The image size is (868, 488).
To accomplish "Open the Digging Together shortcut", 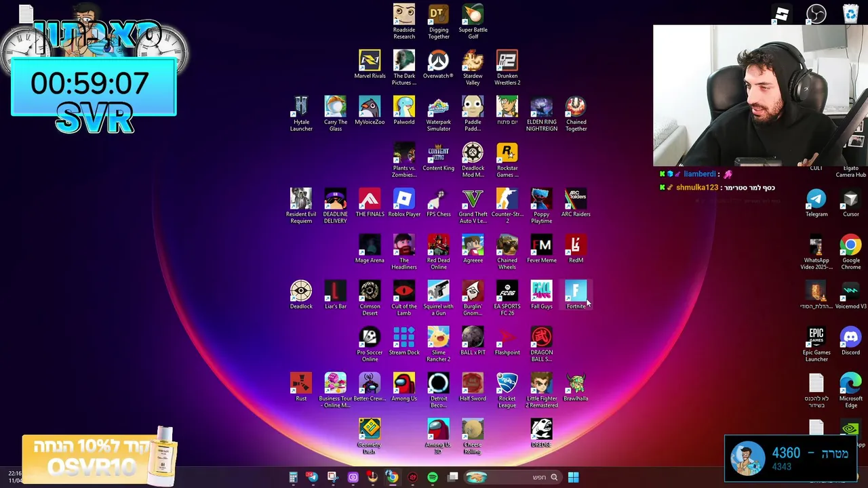I will (438, 22).
